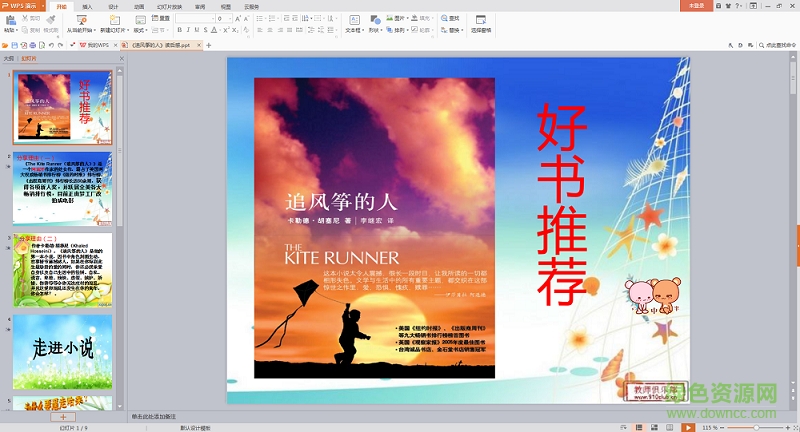
Task: Switch to Normal view in status bar
Action: pyautogui.click(x=638, y=427)
